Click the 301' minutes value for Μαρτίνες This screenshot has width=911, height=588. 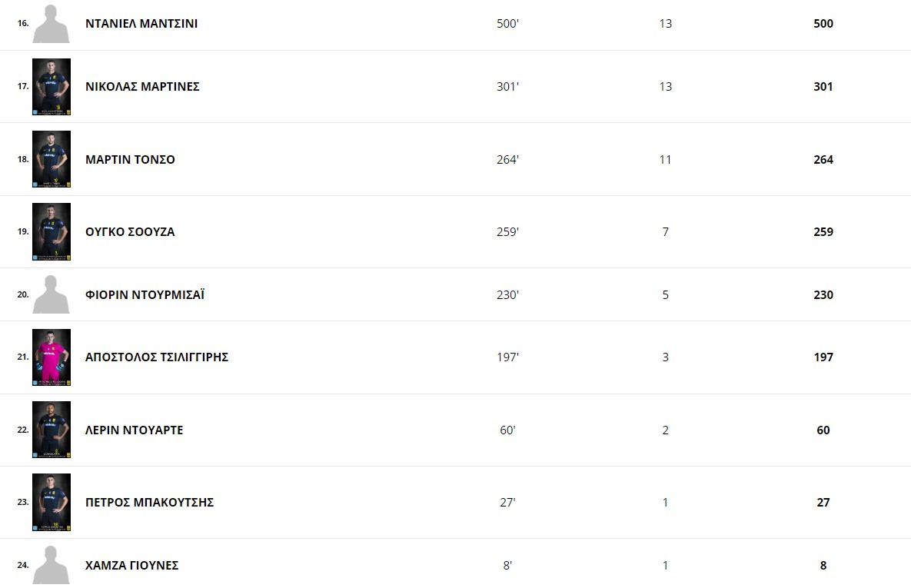[508, 87]
